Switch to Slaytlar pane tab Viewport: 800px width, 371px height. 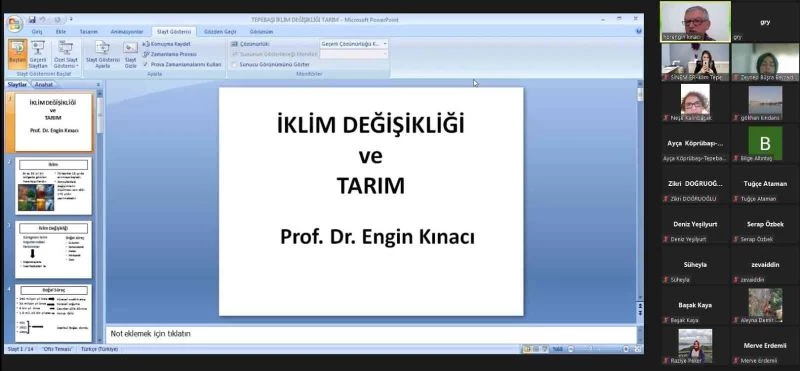pos(17,85)
